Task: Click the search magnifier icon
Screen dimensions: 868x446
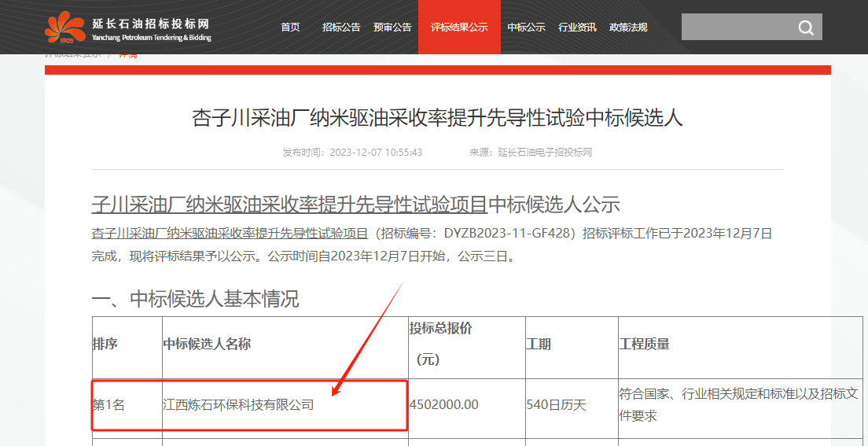Action: pyautogui.click(x=806, y=28)
